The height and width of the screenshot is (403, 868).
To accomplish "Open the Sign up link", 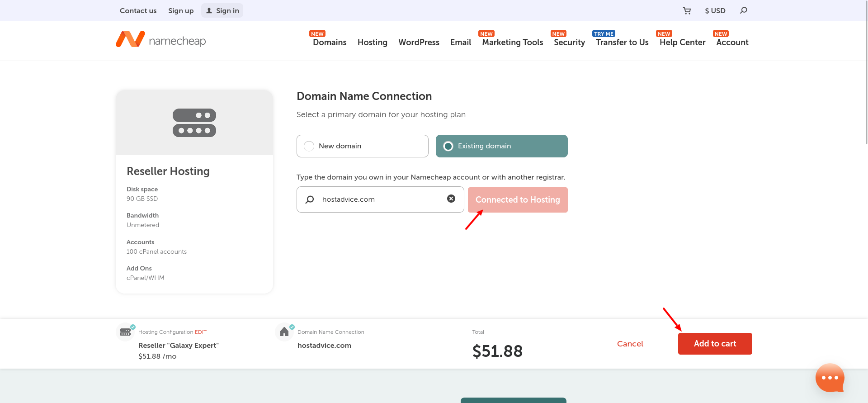I will 181,10.
